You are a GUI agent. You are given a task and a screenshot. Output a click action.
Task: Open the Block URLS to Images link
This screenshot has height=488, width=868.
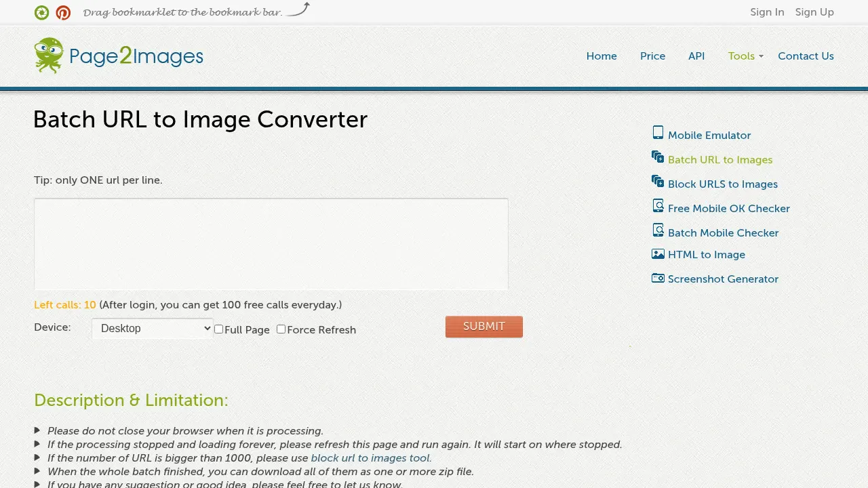pos(723,184)
